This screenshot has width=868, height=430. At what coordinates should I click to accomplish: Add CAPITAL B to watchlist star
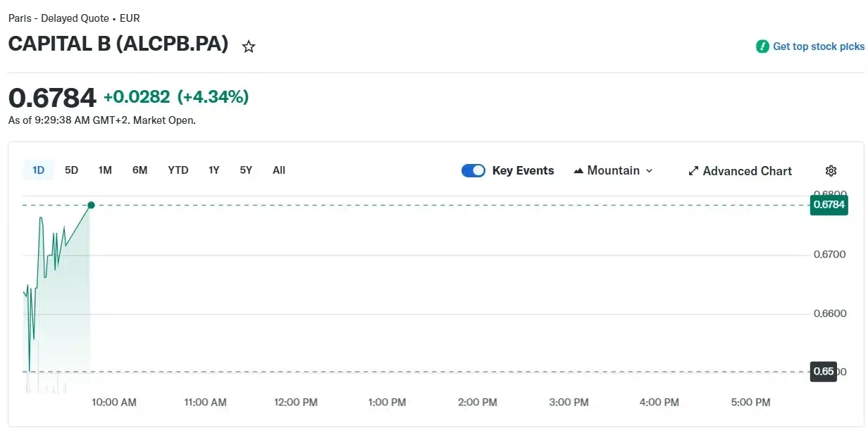pyautogui.click(x=249, y=47)
